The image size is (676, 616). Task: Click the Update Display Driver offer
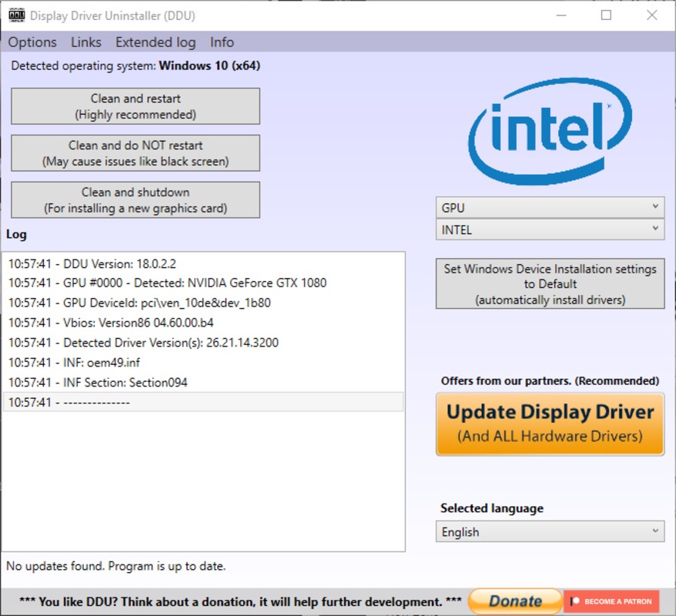(x=550, y=423)
